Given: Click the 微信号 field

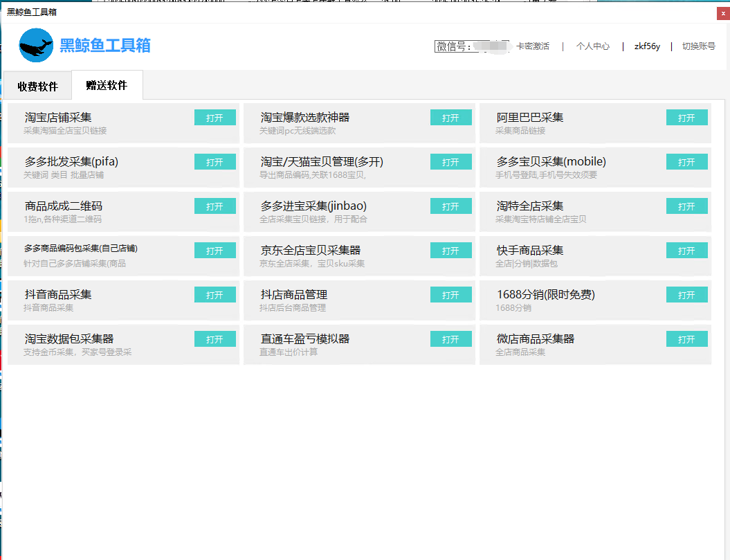Looking at the screenshot, I should click(471, 46).
